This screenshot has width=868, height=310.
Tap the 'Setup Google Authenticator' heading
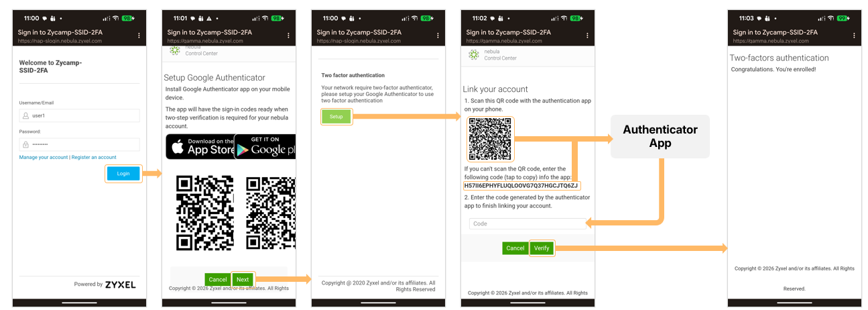pos(214,78)
